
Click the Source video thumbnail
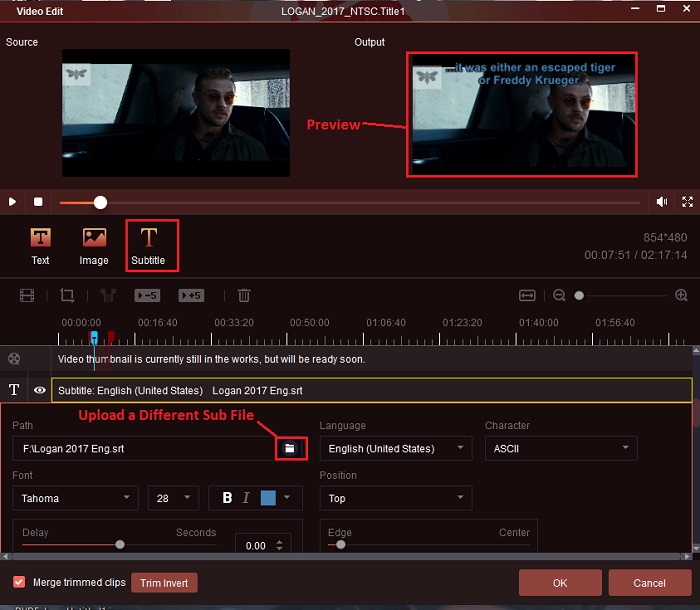click(x=176, y=113)
